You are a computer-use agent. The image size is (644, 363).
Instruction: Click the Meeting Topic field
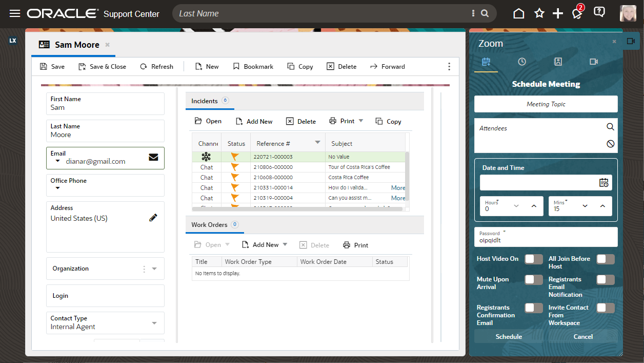(546, 104)
